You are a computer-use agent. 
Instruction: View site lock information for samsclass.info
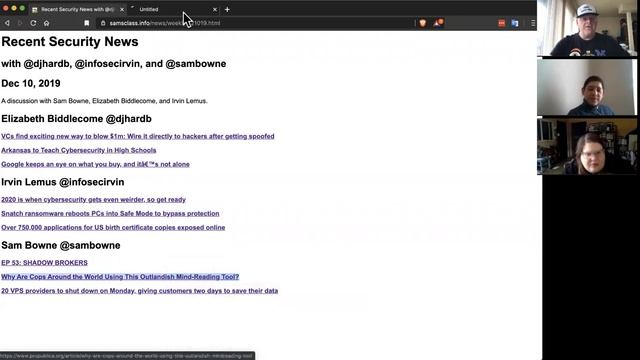(x=103, y=23)
